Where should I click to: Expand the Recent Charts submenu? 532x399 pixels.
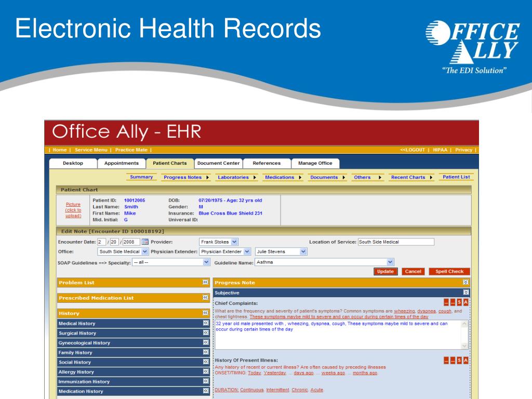tap(431, 178)
